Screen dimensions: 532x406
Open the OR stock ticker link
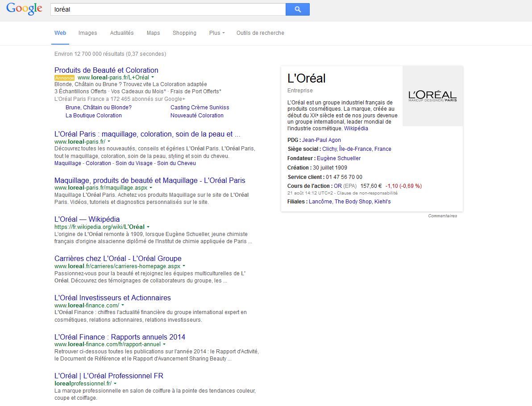click(337, 186)
